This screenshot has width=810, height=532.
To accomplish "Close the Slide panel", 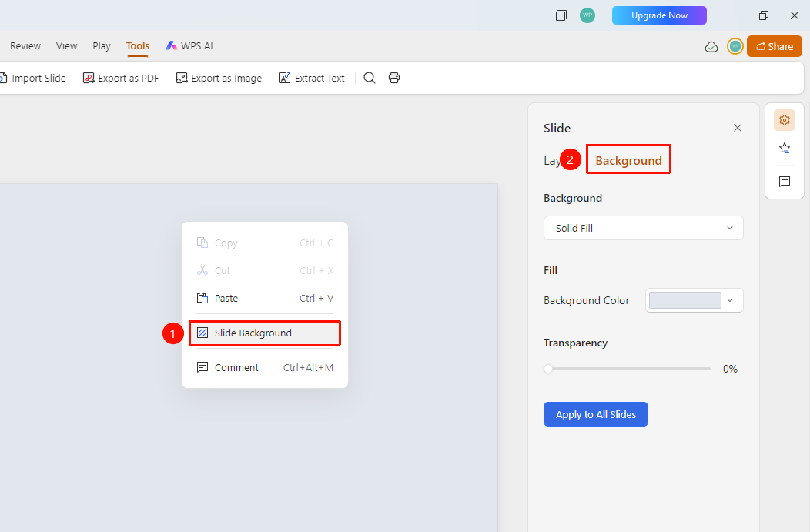I will [x=737, y=128].
